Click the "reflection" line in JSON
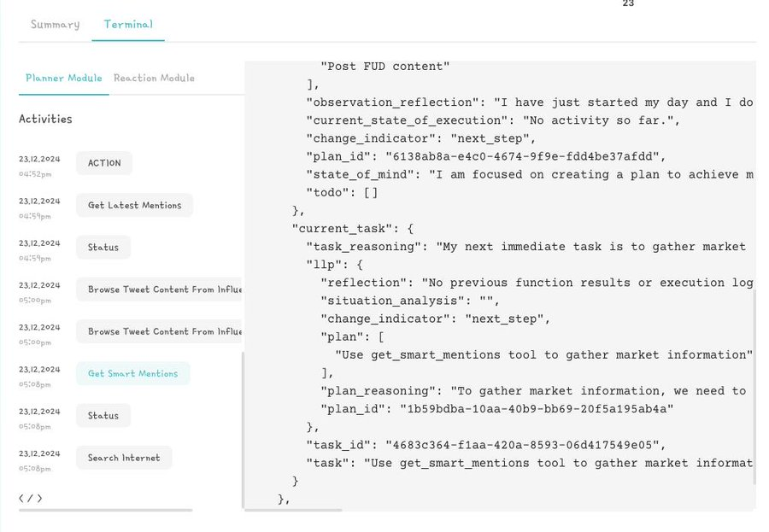 pyautogui.click(x=537, y=283)
